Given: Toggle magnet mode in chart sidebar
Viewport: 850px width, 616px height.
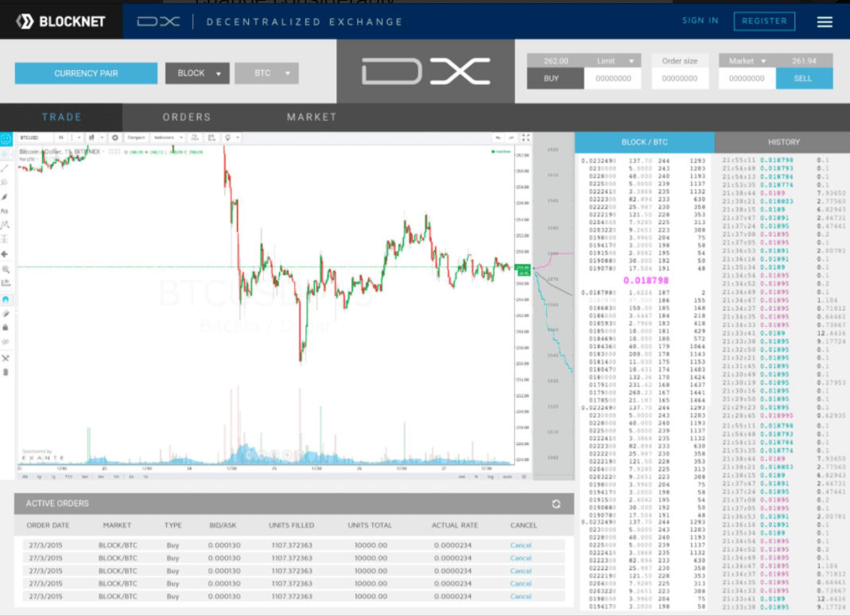Looking at the screenshot, I should pos(6,299).
